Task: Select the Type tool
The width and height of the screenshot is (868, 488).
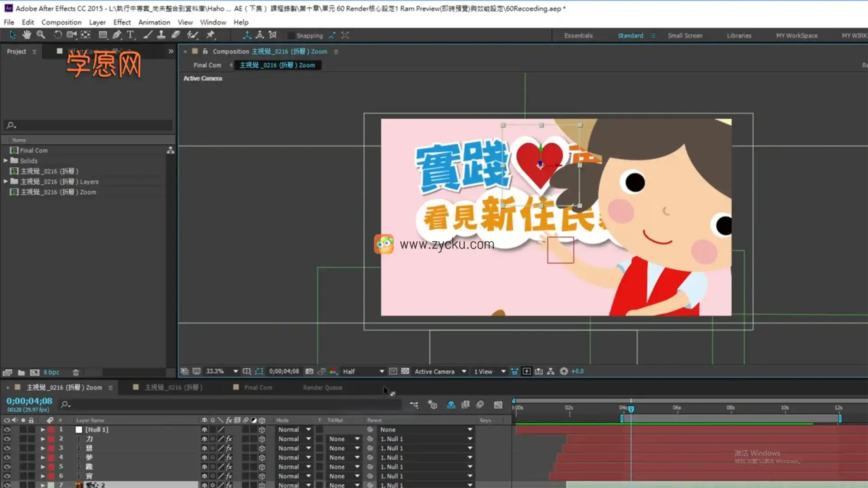Action: 131,34
